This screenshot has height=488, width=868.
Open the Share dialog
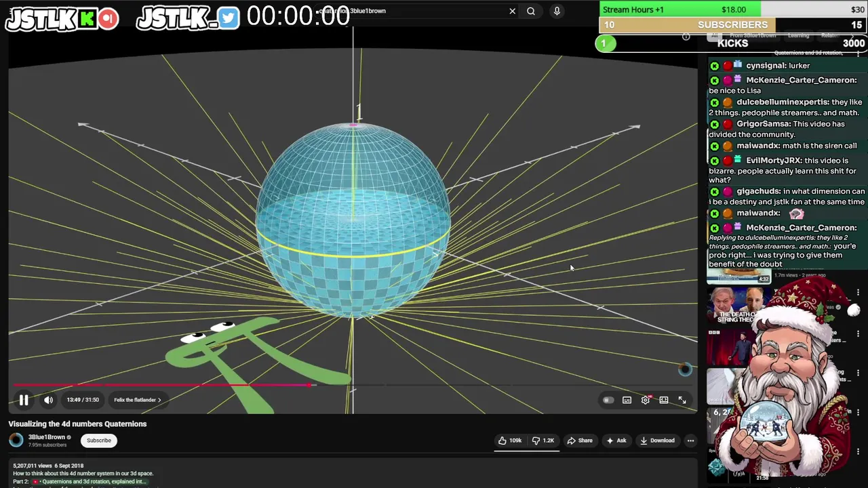click(x=580, y=441)
